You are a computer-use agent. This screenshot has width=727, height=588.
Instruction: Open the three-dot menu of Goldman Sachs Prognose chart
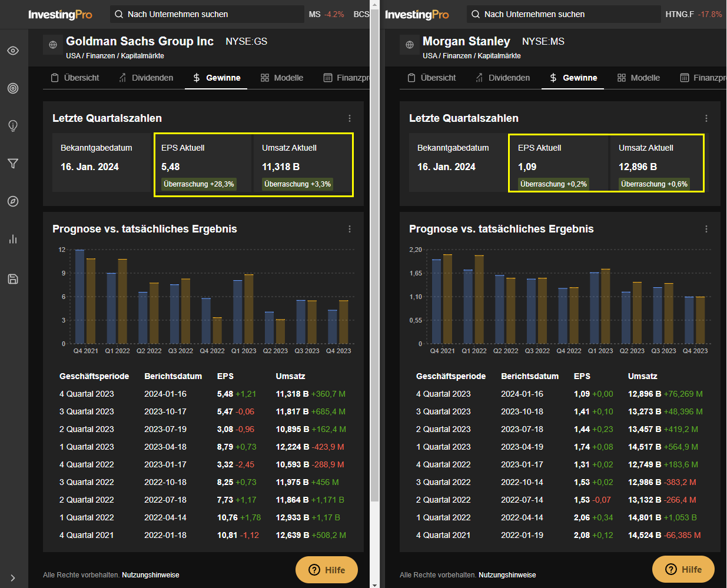tap(350, 229)
